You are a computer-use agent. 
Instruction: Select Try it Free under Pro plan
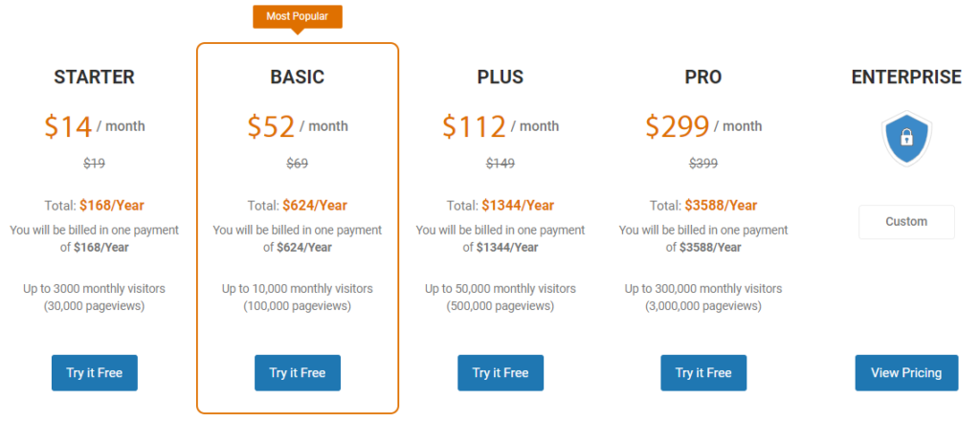[x=703, y=372]
